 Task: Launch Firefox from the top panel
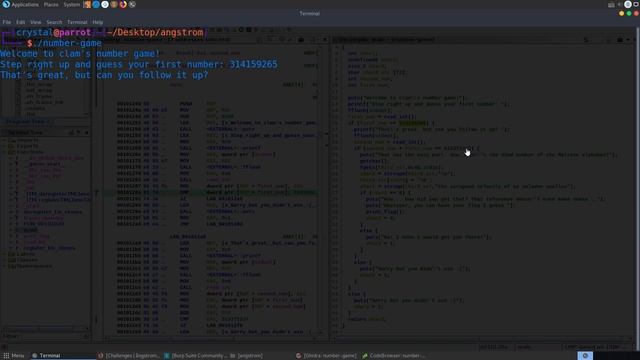(x=123, y=4)
